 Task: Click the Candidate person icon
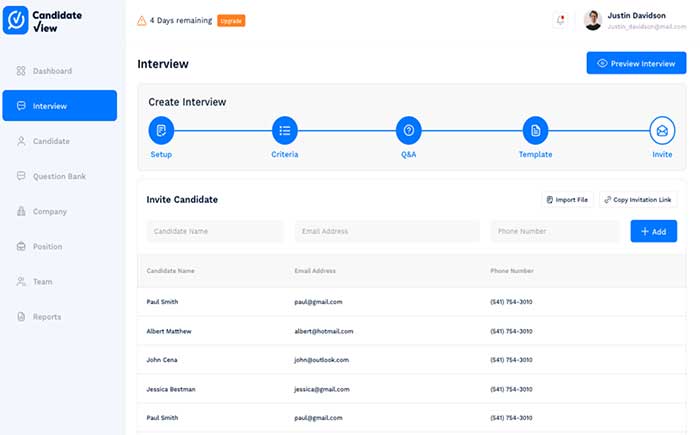click(x=21, y=141)
